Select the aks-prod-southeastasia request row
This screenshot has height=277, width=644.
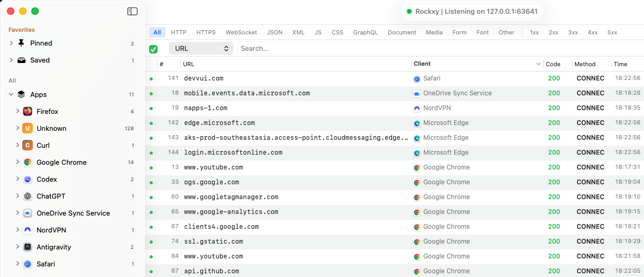(x=394, y=138)
